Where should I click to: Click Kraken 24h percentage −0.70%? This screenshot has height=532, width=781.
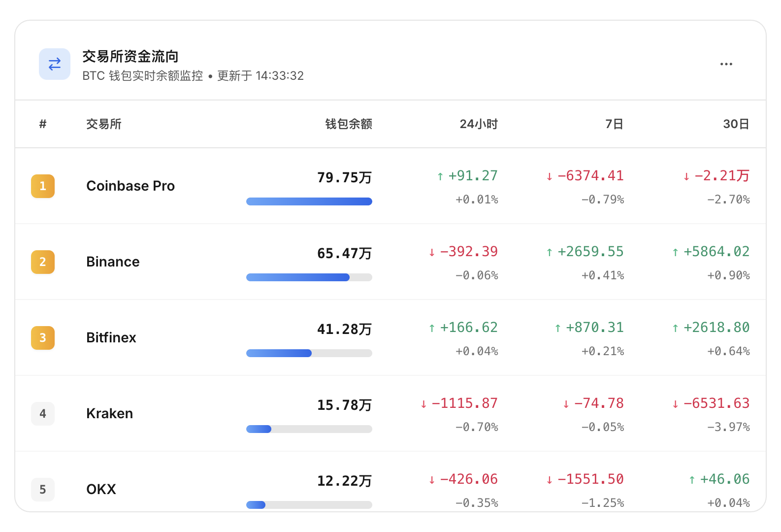click(477, 427)
